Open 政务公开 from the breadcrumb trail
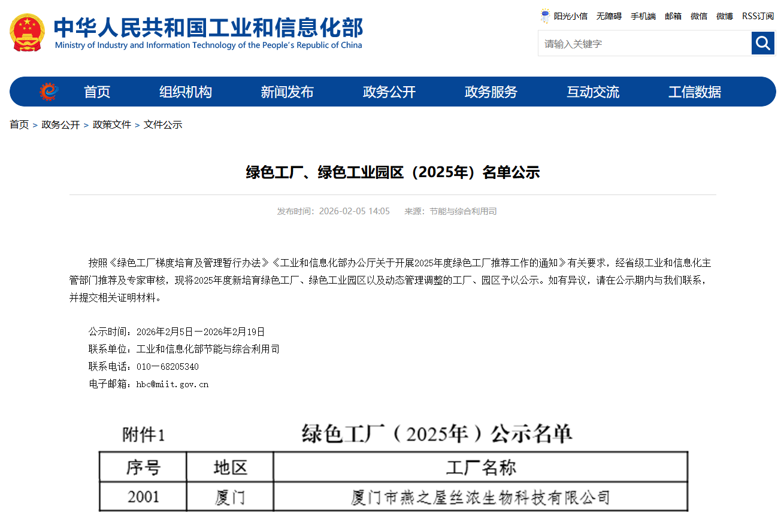The image size is (784, 532). 60,124
